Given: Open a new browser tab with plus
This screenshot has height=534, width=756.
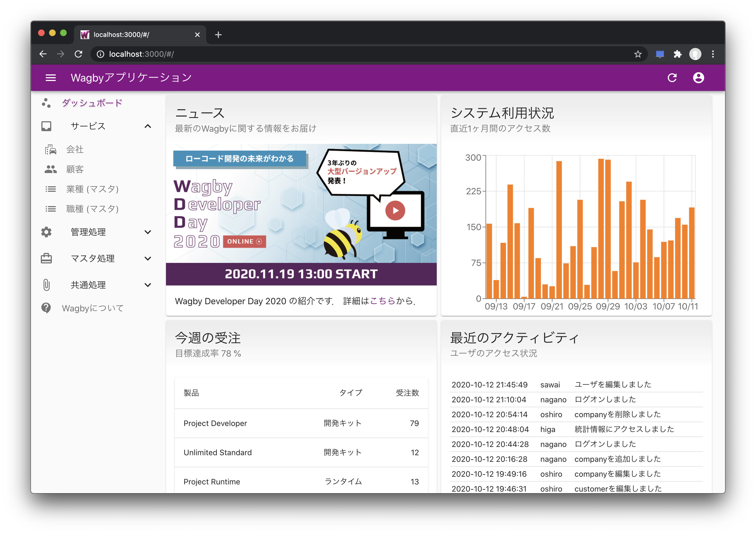Looking at the screenshot, I should coord(218,34).
